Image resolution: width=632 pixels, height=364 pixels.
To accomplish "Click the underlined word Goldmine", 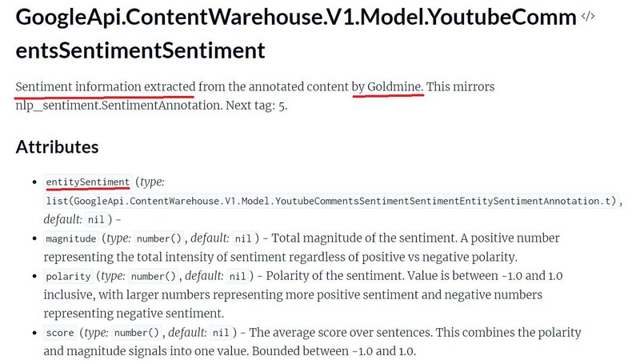I will pyautogui.click(x=394, y=86).
